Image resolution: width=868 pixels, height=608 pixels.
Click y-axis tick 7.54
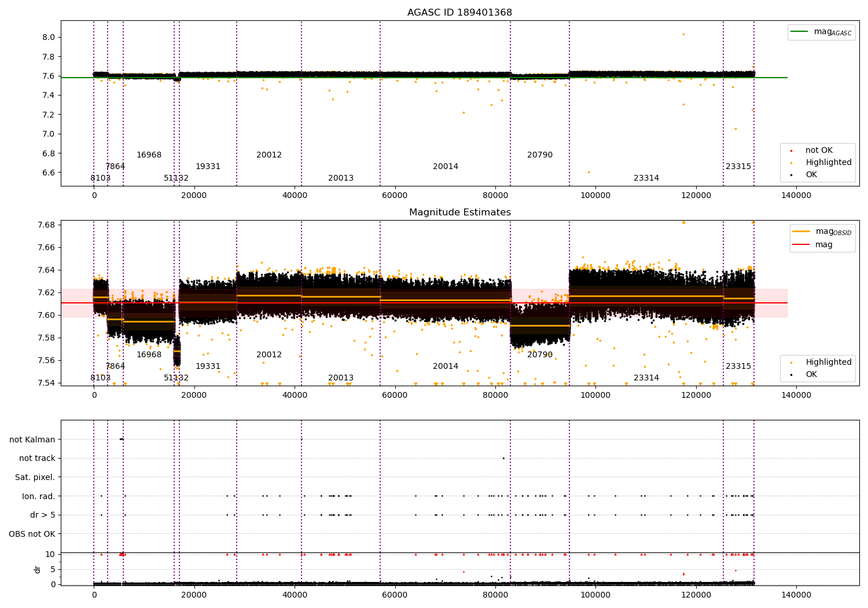[x=46, y=383]
